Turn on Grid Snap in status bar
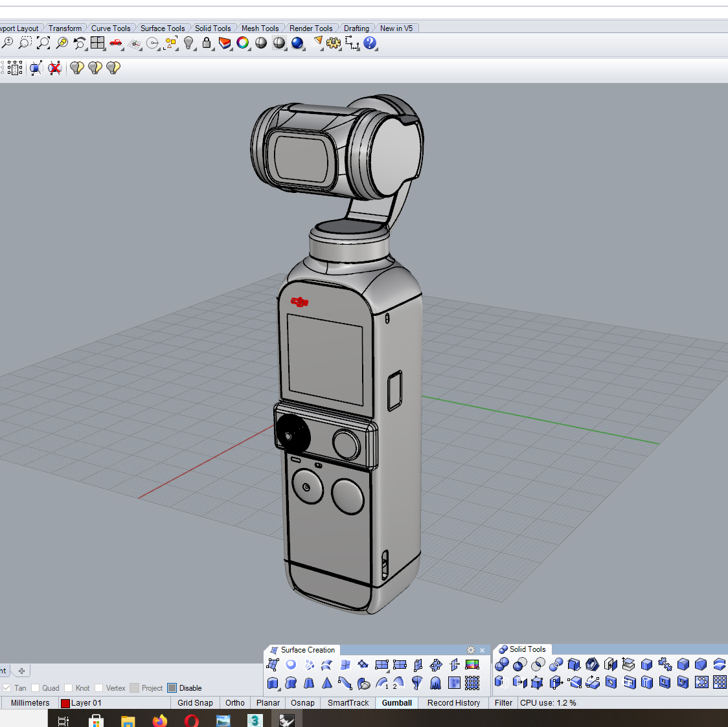728x727 pixels. point(195,703)
